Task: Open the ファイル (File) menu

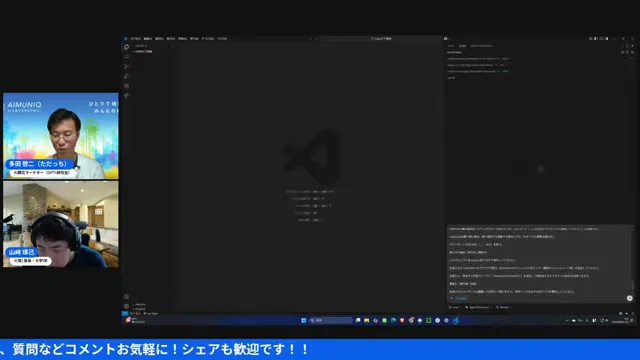Action: click(136, 38)
